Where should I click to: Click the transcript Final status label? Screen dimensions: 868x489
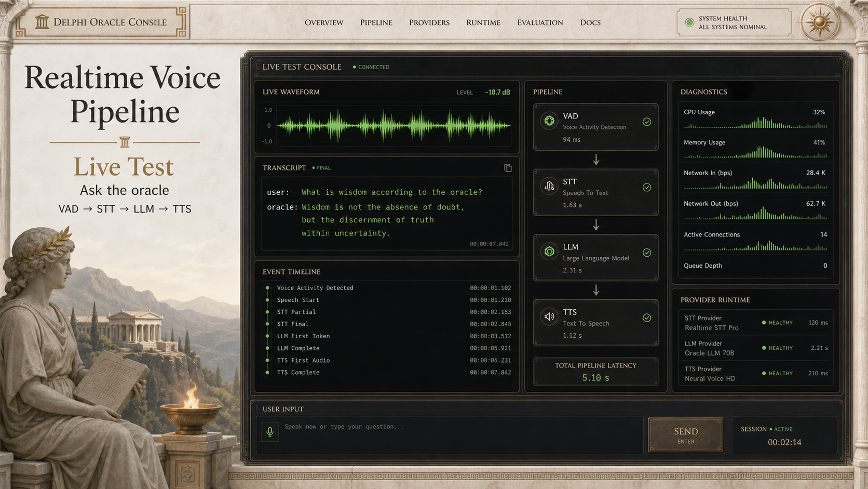click(x=321, y=168)
